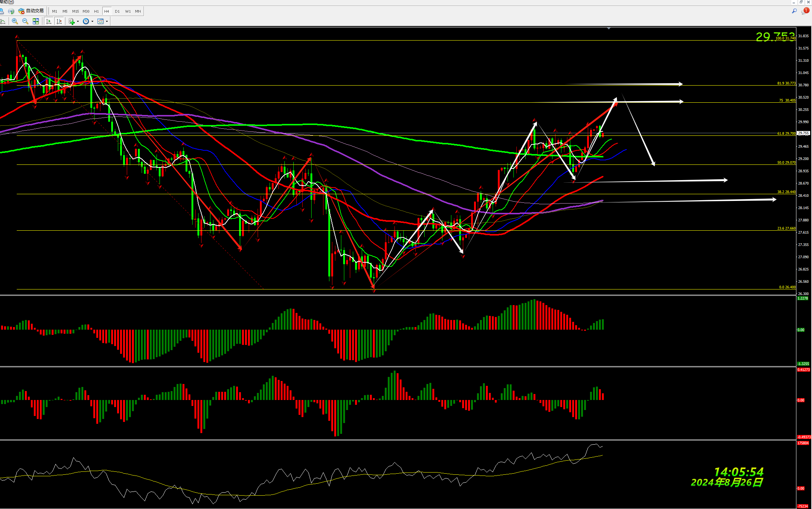The image size is (812, 509).
Task: Open the notification bubble with red badge
Action: point(805,11)
